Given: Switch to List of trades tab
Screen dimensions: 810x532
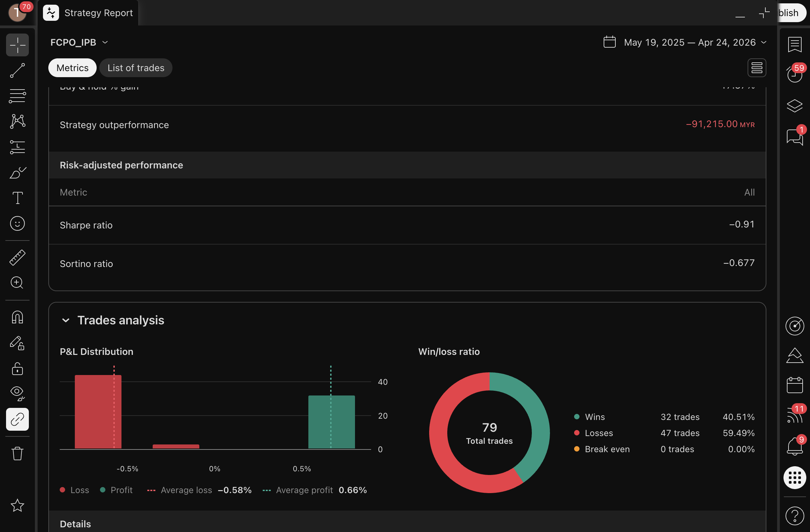Looking at the screenshot, I should coord(136,68).
